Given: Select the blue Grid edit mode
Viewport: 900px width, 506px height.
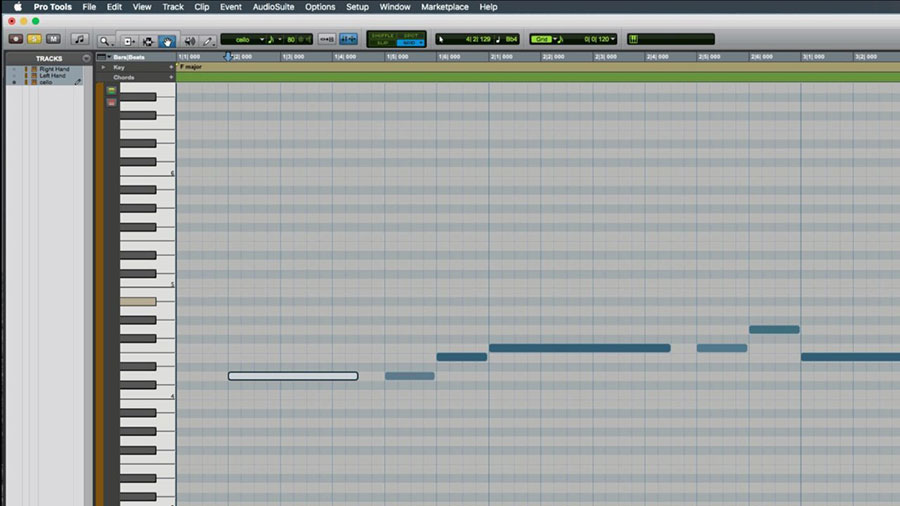Looking at the screenshot, I should [x=411, y=43].
